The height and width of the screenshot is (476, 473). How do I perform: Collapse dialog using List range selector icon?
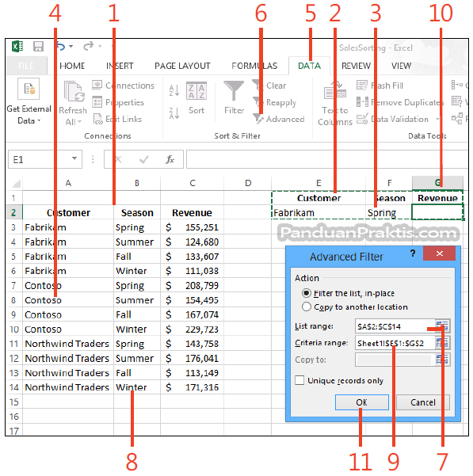pos(442,326)
